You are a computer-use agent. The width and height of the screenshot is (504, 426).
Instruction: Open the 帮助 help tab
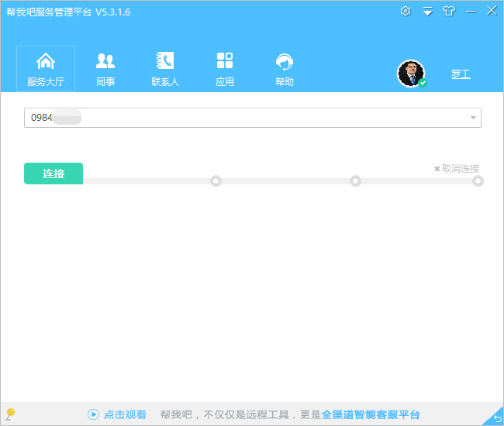pos(285,69)
